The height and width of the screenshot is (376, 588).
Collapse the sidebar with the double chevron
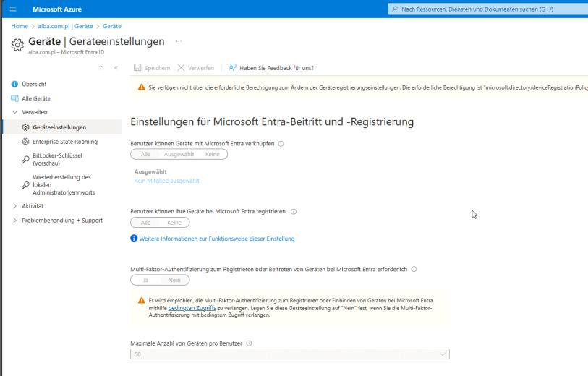(x=116, y=68)
